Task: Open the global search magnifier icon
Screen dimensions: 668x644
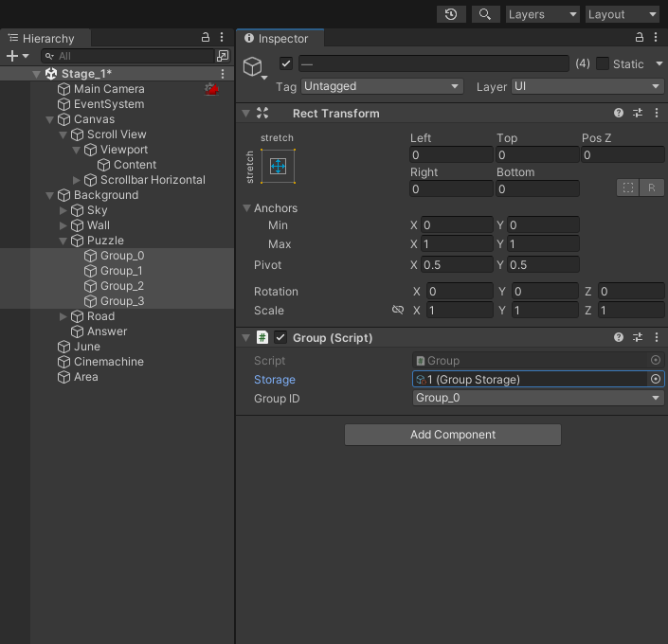Action: 485,14
